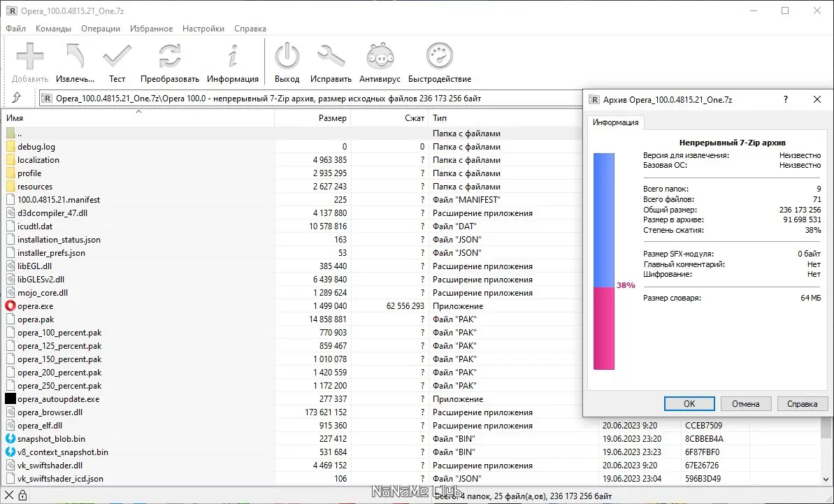Click the Информация toolbar icon
Viewport: 834px width, 504px height.
[233, 56]
